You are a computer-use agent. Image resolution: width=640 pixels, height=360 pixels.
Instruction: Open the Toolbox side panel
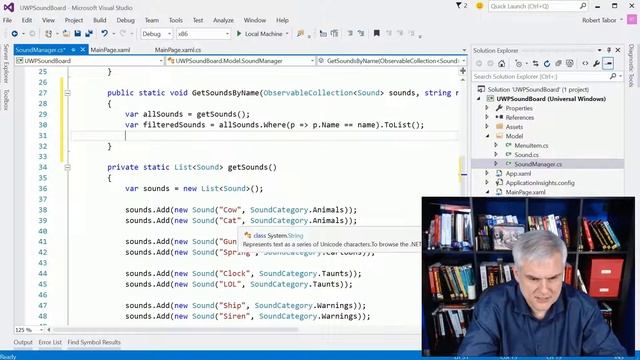click(6, 100)
